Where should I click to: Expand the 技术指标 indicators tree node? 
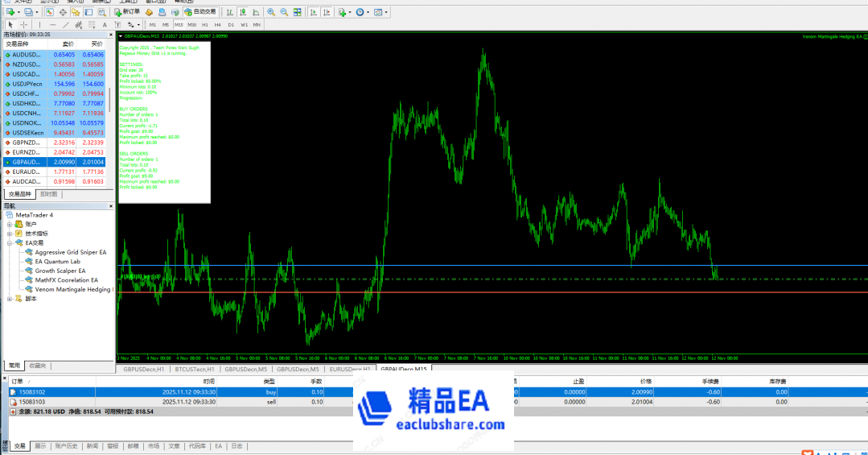click(x=10, y=233)
